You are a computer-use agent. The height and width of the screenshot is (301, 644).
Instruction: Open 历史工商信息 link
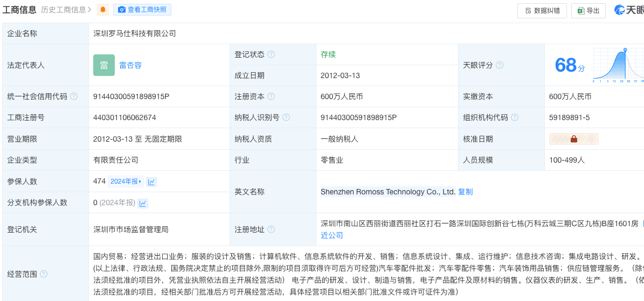66,10
